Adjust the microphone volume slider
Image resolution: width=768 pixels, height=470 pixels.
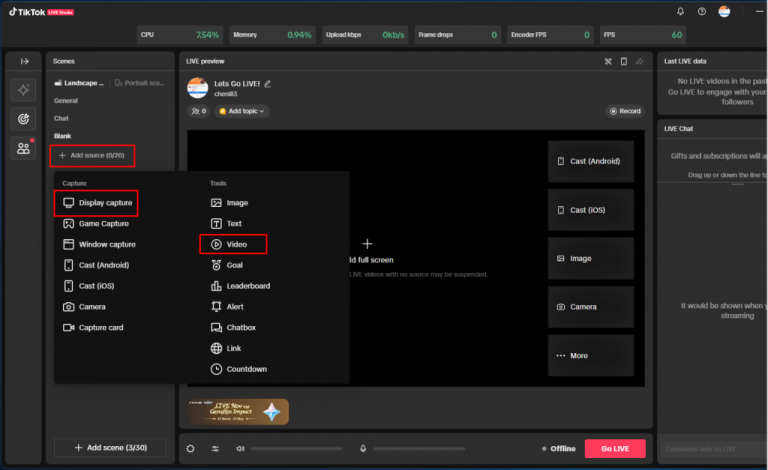pyautogui.click(x=419, y=448)
